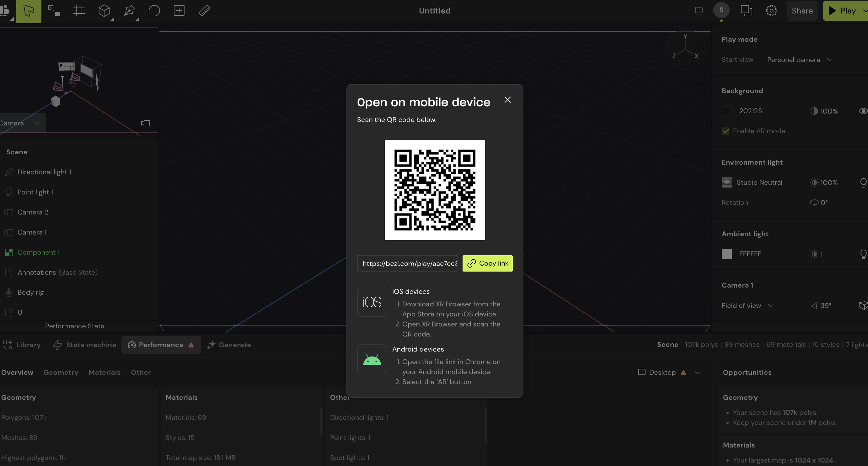The height and width of the screenshot is (466, 868).
Task: Toggle the Ambient light bulb
Action: click(x=863, y=254)
